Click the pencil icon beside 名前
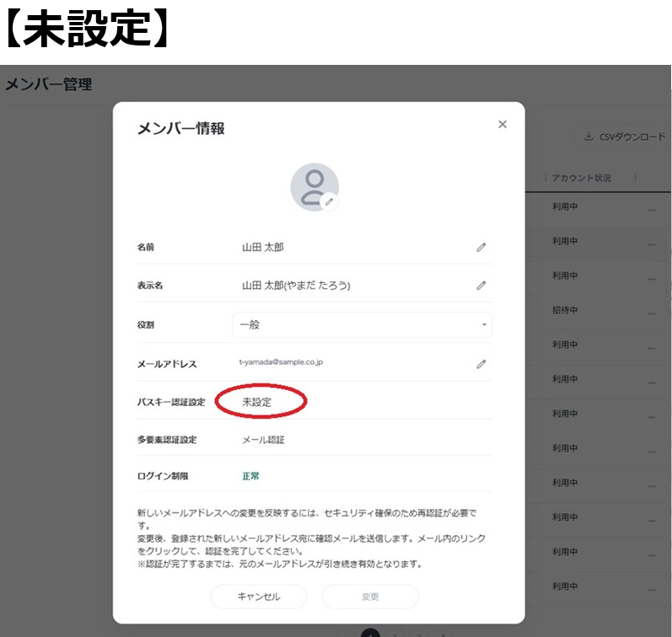Screen dimensions: 672x637 [481, 247]
